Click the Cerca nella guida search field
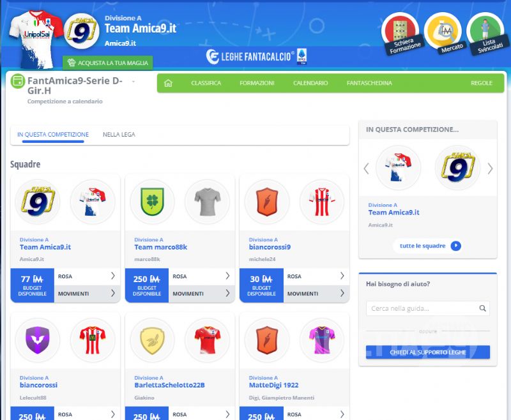The image size is (511, 420). pos(422,308)
